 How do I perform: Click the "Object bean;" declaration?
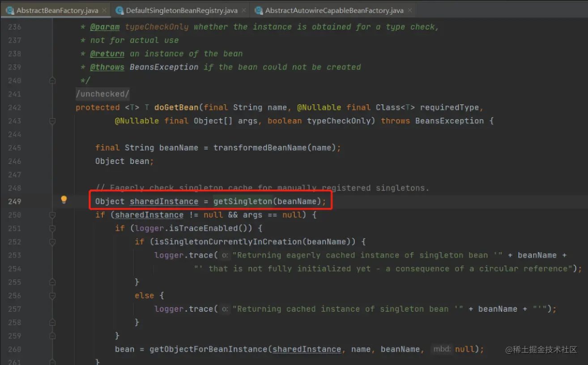124,161
